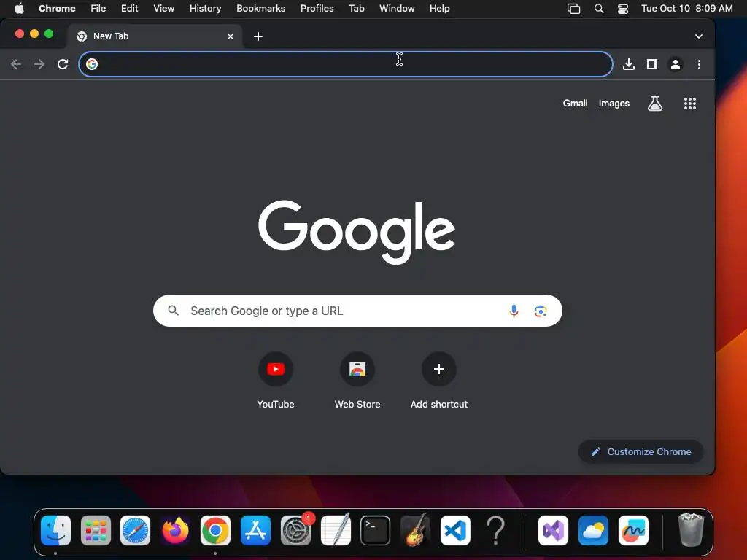This screenshot has height=560, width=747.
Task: Click the back navigation arrow
Action: pyautogui.click(x=16, y=64)
